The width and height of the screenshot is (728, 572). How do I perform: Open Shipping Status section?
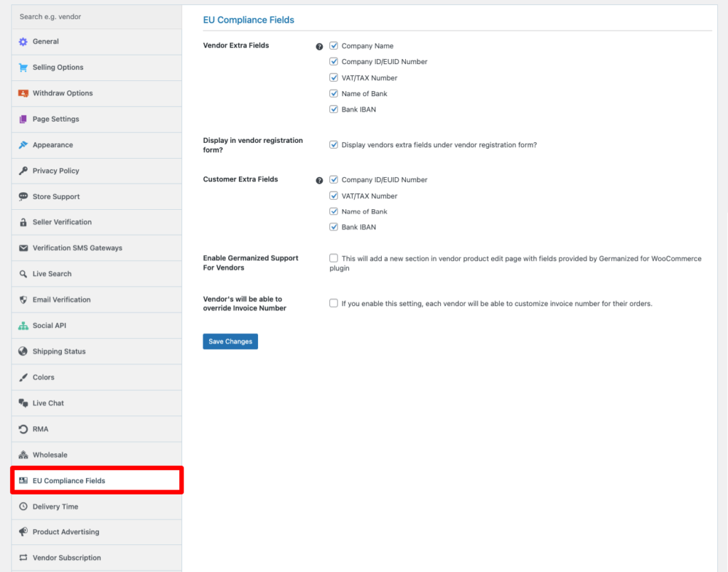click(x=97, y=351)
